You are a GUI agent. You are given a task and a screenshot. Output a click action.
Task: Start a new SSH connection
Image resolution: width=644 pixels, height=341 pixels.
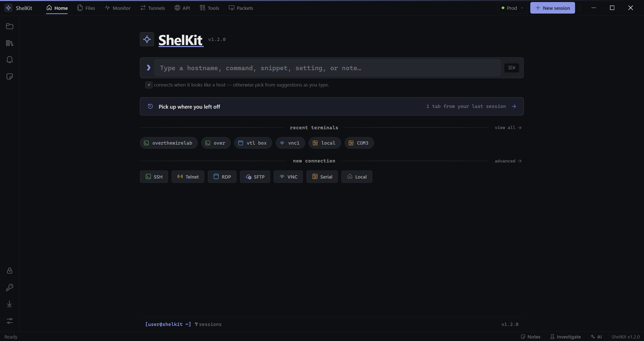pyautogui.click(x=154, y=177)
